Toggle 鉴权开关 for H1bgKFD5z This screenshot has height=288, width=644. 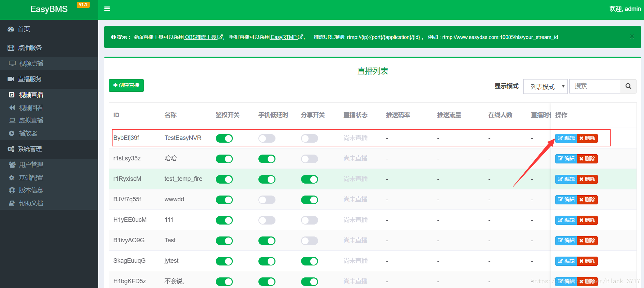tap(224, 282)
